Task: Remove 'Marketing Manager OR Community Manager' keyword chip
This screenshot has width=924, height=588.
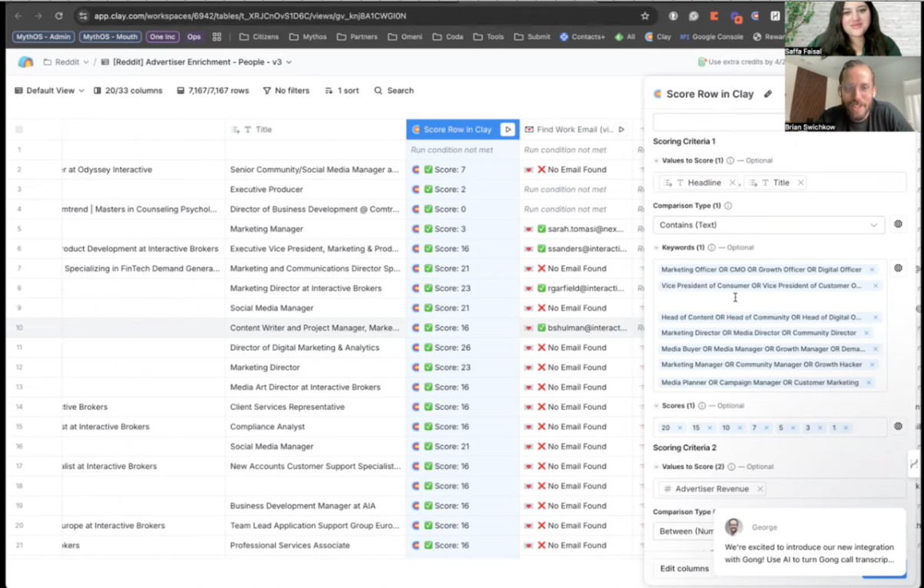Action: (x=872, y=365)
